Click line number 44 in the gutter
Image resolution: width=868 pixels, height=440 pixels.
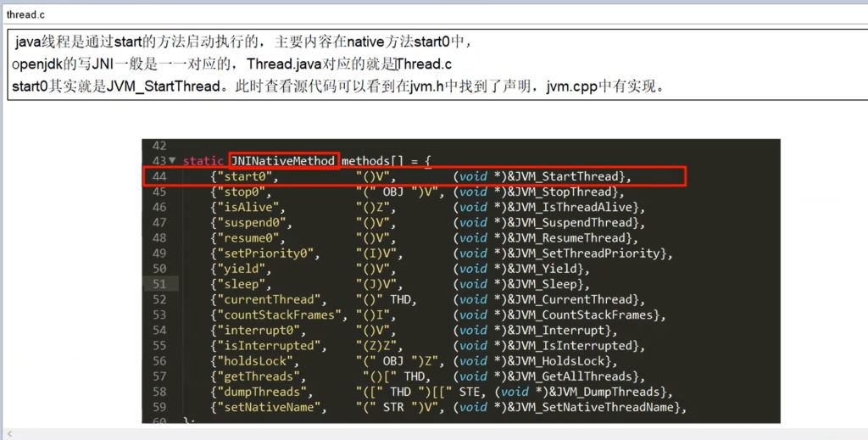point(159,176)
